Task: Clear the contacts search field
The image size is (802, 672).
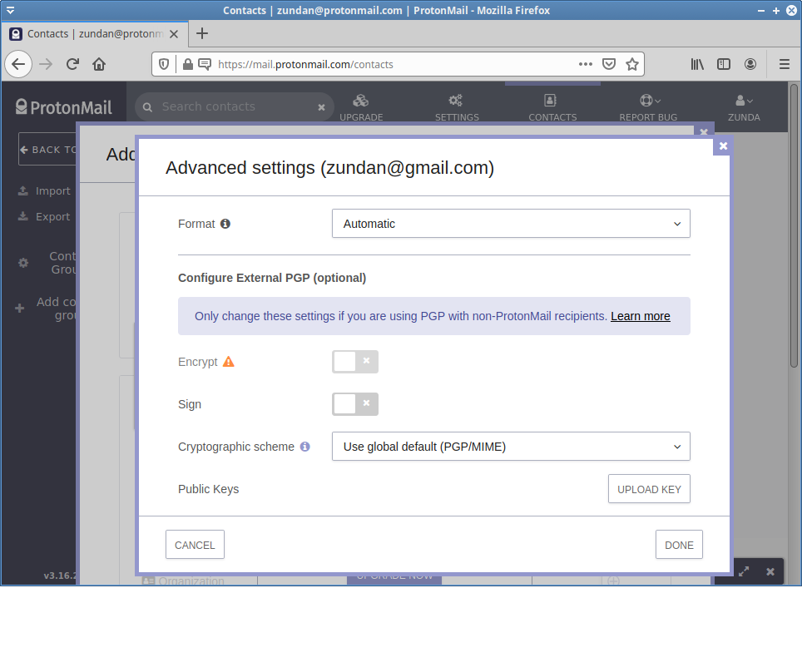Action: click(x=321, y=107)
